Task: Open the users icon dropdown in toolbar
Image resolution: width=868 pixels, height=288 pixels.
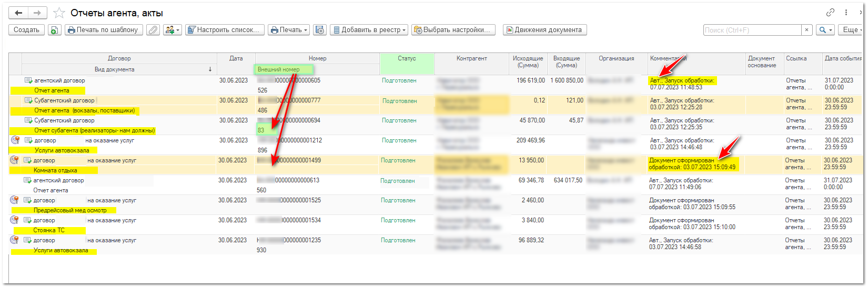Action: pos(172,30)
